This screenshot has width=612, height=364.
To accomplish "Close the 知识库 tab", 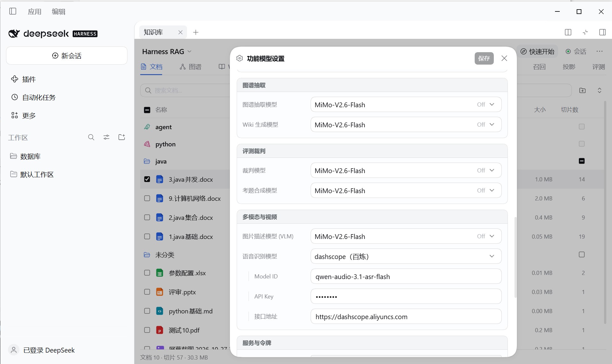I will 180,32.
